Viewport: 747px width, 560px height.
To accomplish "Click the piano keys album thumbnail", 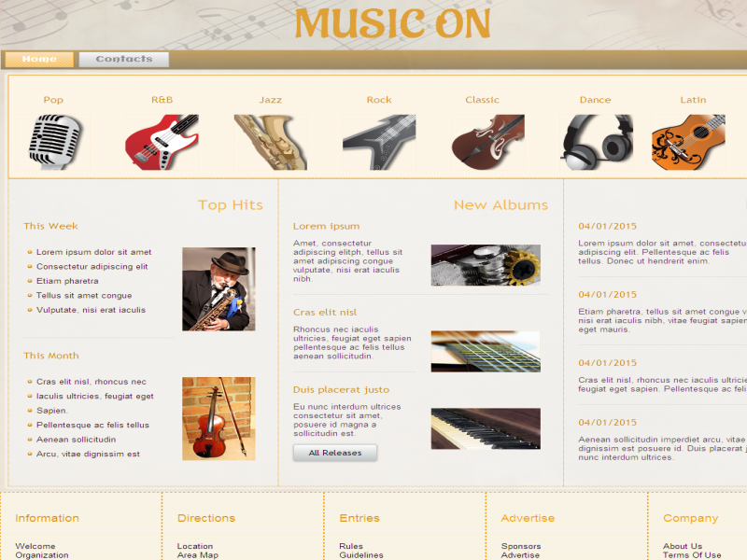I will pos(486,428).
